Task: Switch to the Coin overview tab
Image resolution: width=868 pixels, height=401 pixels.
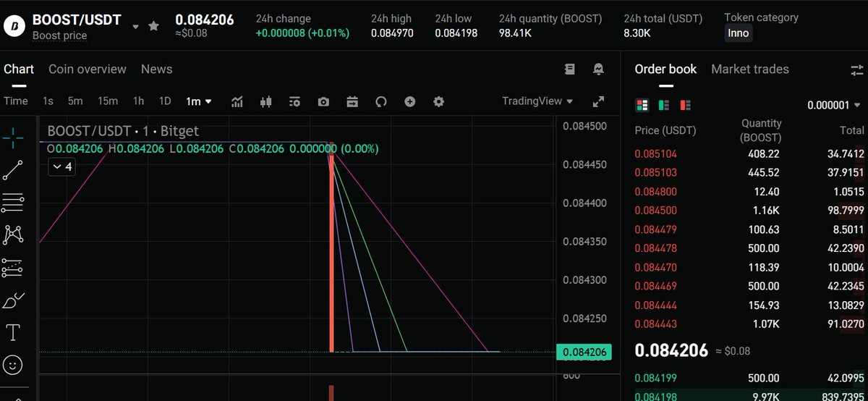Action: 88,69
